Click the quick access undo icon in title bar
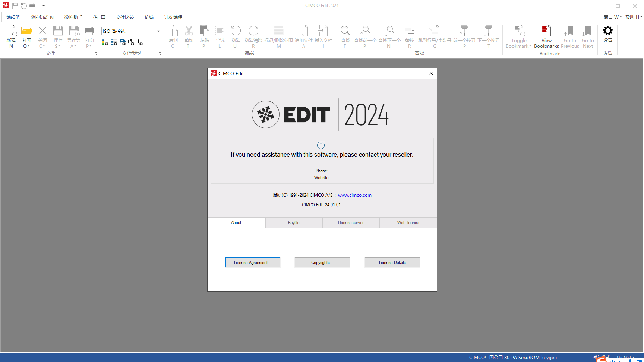 (24, 6)
